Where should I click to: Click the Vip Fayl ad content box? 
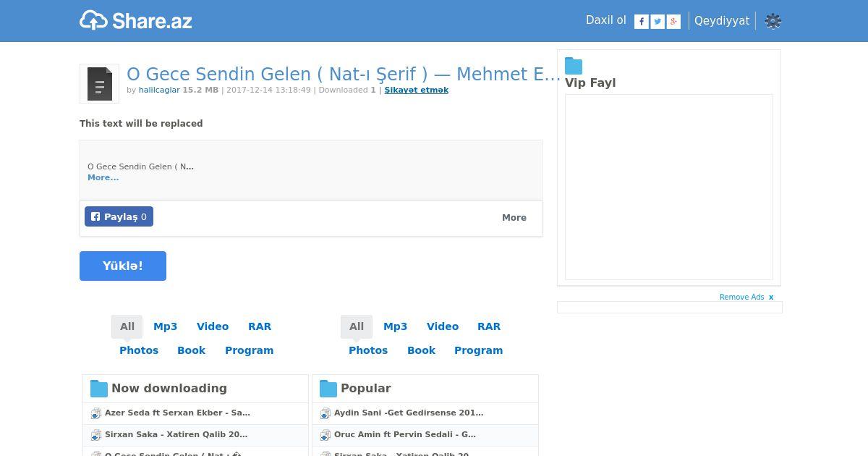[669, 187]
